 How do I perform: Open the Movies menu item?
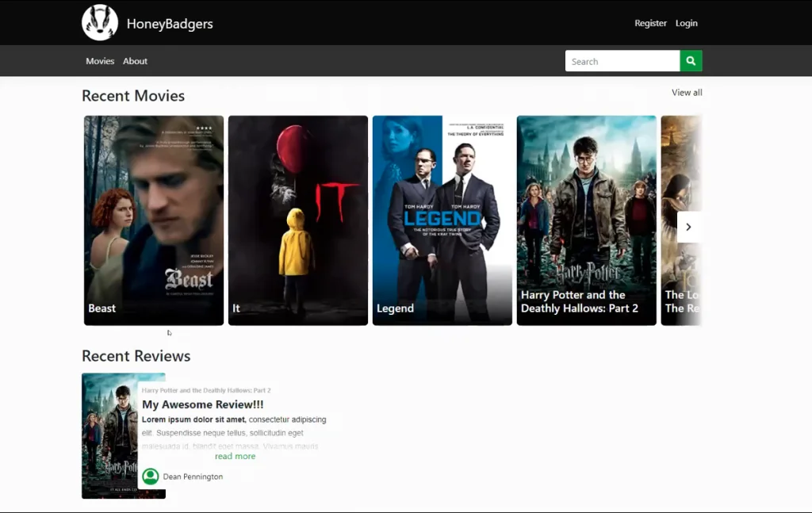coord(100,61)
